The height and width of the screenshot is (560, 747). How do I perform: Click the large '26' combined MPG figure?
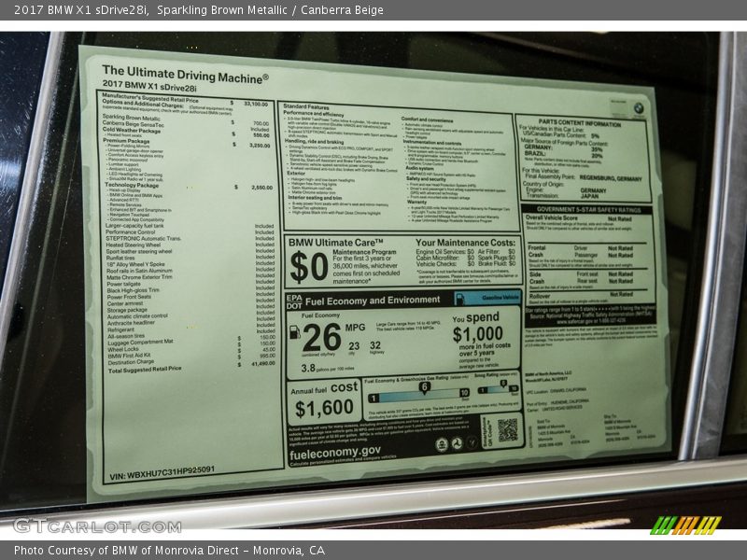click(321, 337)
